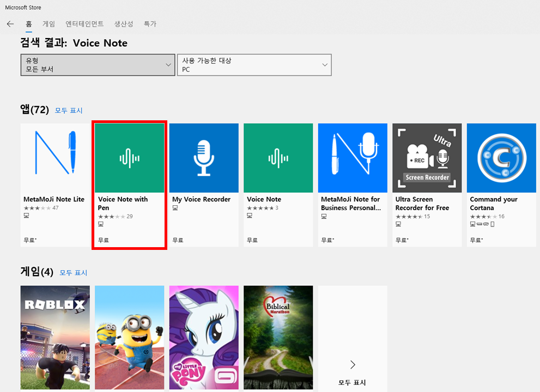Image resolution: width=540 pixels, height=392 pixels.
Task: Switch to the 특가 tab
Action: 150,24
